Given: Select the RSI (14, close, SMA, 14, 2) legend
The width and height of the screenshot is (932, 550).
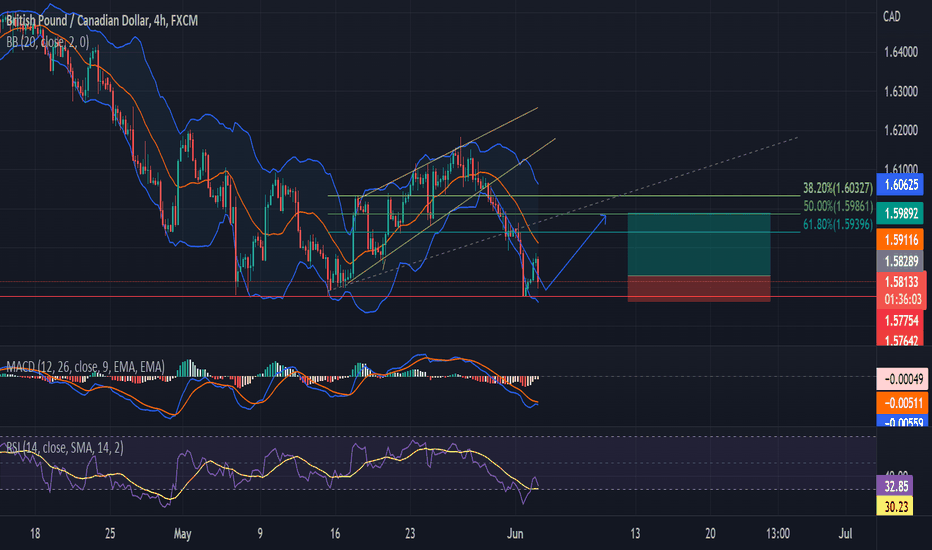Looking at the screenshot, I should (65, 447).
